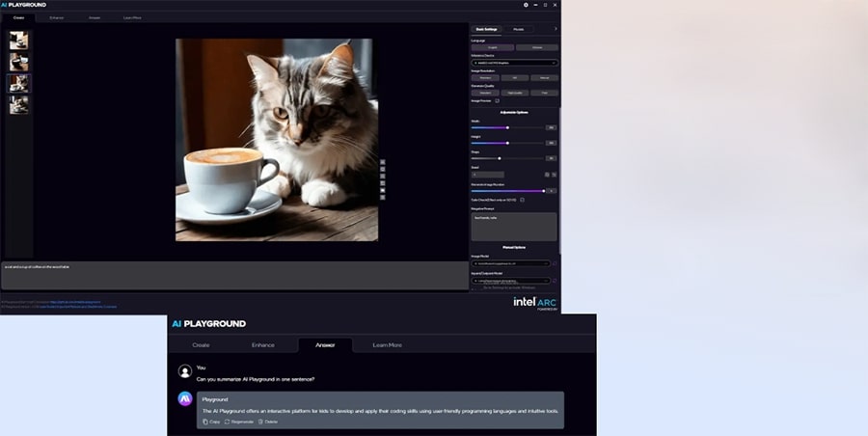Screen dimensions: 868x436
Task: Toggle the Safe Check checkbox
Action: pyautogui.click(x=523, y=200)
